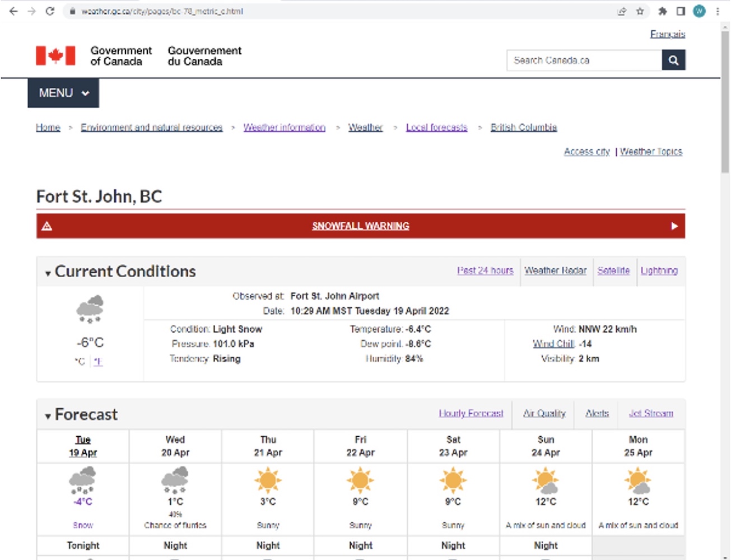Open the browser side panel toggle
The width and height of the screenshot is (731, 560).
point(681,11)
